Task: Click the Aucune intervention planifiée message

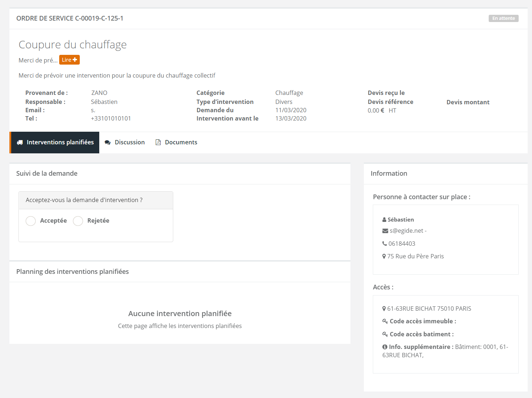Action: tap(180, 314)
